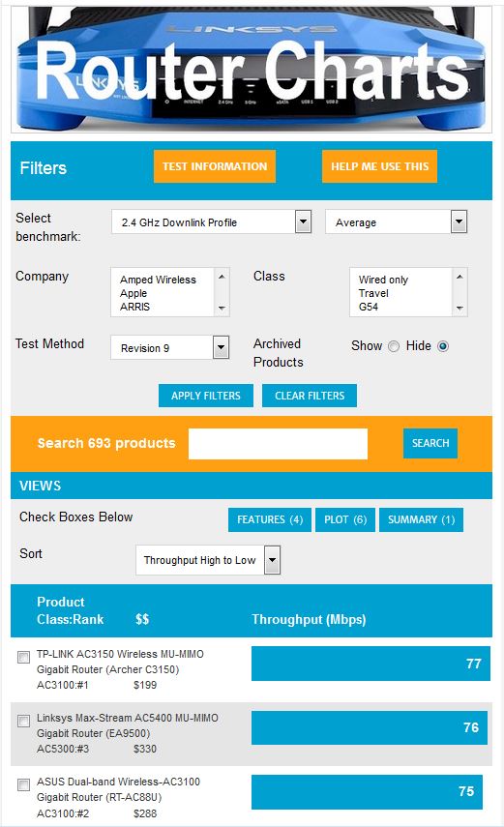The image size is (504, 827).
Task: Click the Router Charts banner image
Action: [x=252, y=69]
